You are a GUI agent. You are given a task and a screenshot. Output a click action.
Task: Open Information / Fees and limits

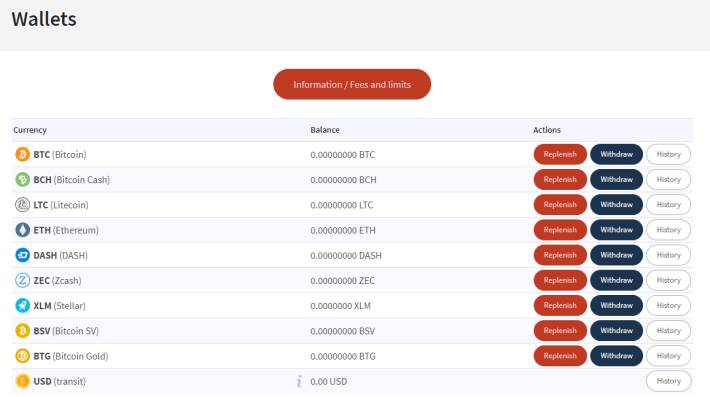(x=352, y=84)
